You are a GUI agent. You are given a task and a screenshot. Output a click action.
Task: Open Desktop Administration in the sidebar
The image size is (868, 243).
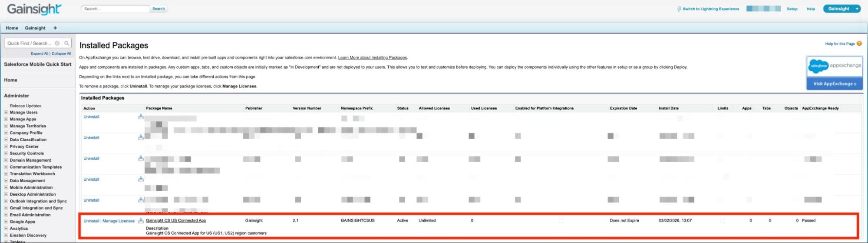33,194
